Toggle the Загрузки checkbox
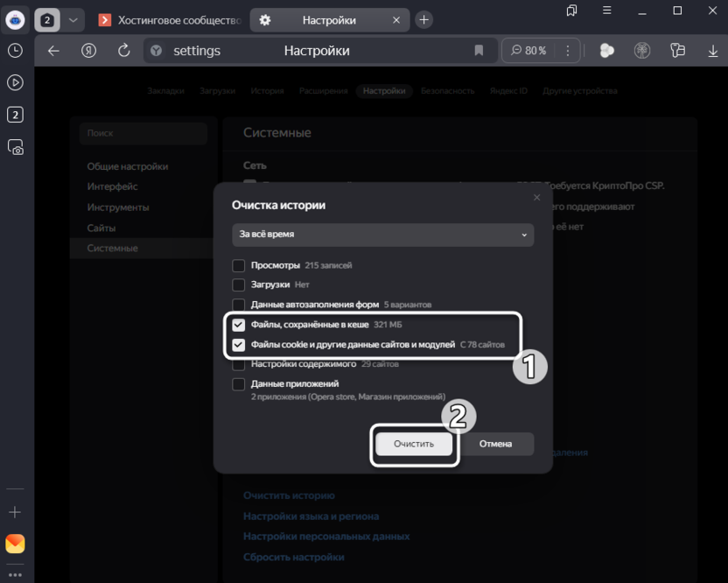This screenshot has width=728, height=583. (x=238, y=284)
